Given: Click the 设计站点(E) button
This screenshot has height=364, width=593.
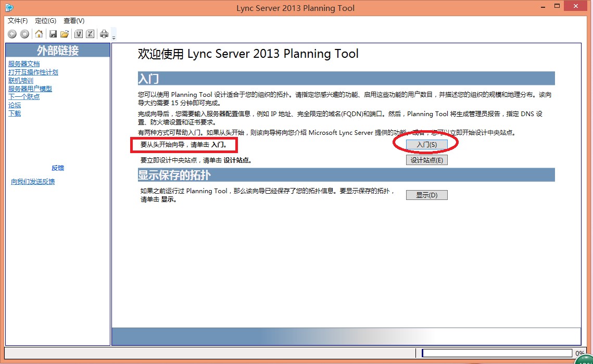Looking at the screenshot, I should tap(426, 160).
